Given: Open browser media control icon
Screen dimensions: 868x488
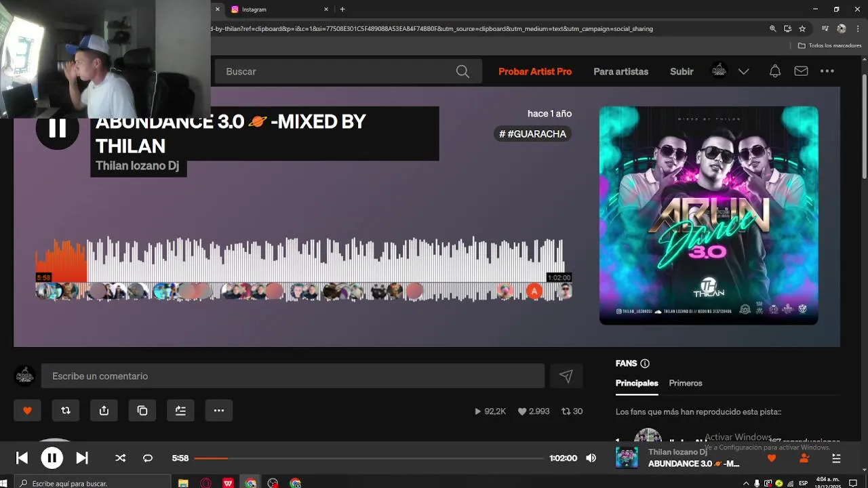Looking at the screenshot, I should pyautogui.click(x=825, y=29).
